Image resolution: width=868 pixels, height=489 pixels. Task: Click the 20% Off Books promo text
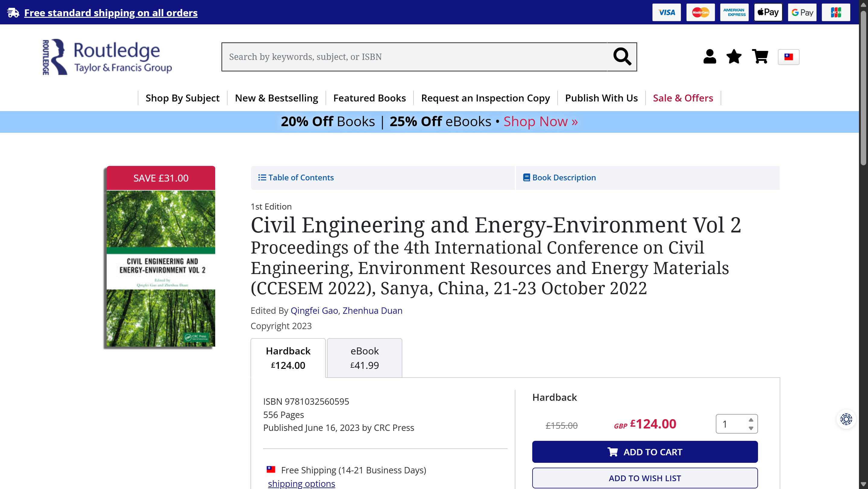(x=328, y=121)
